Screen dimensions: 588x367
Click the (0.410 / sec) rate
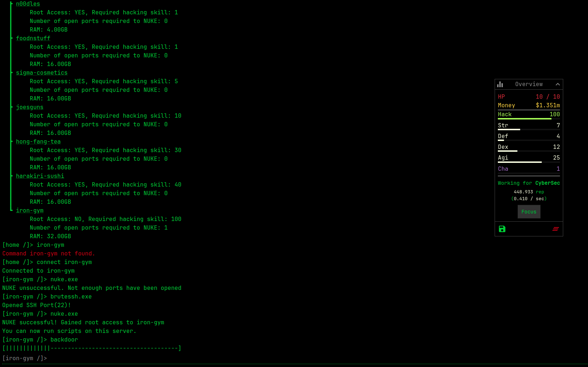529,199
